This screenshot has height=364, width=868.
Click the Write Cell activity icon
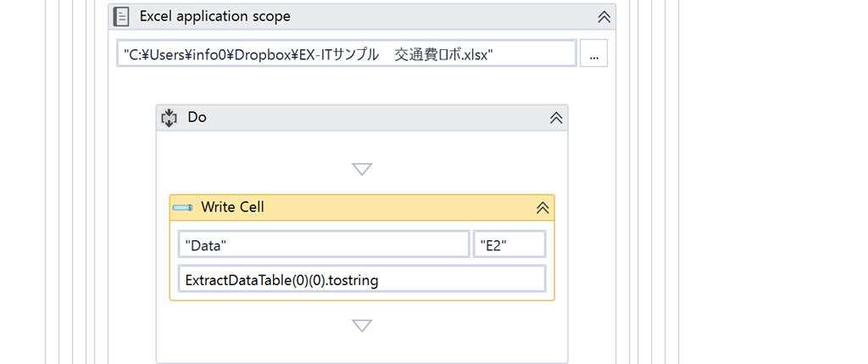tap(182, 207)
